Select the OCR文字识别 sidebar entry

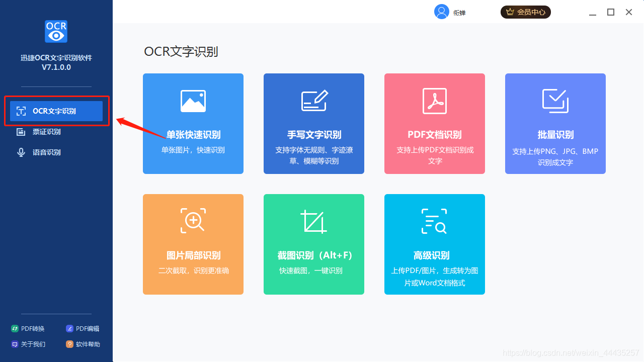(x=56, y=111)
